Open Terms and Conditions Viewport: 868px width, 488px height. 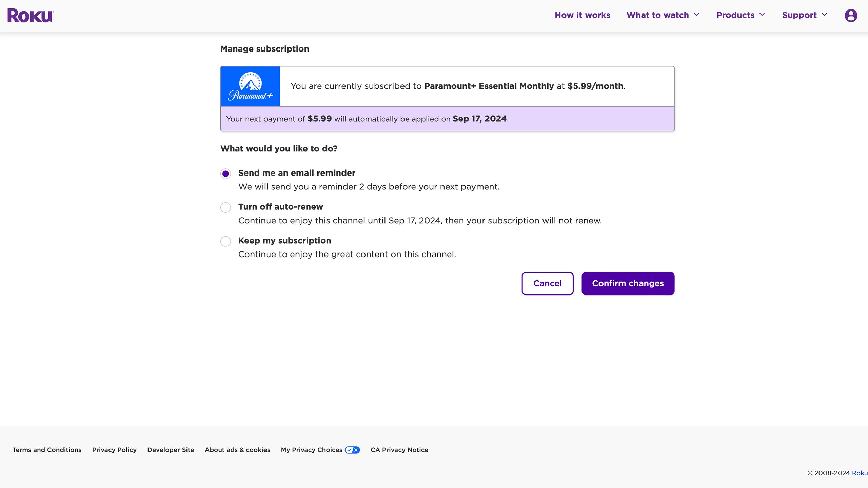(47, 450)
